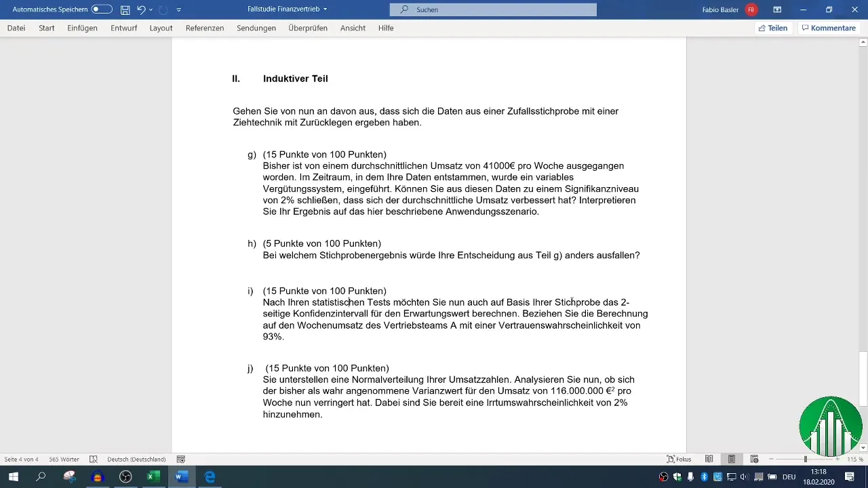The height and width of the screenshot is (488, 868).
Task: Switch to the Überprüfen ribbon tab
Action: [x=308, y=28]
